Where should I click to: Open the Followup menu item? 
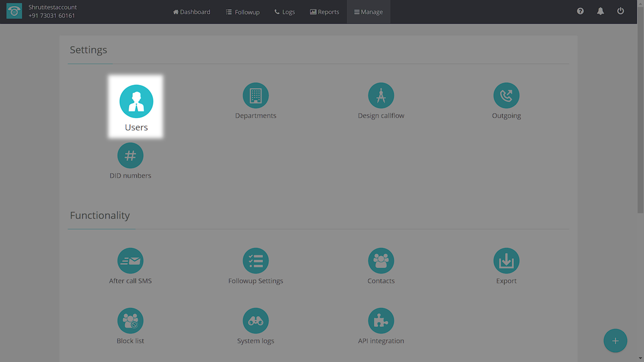[243, 12]
